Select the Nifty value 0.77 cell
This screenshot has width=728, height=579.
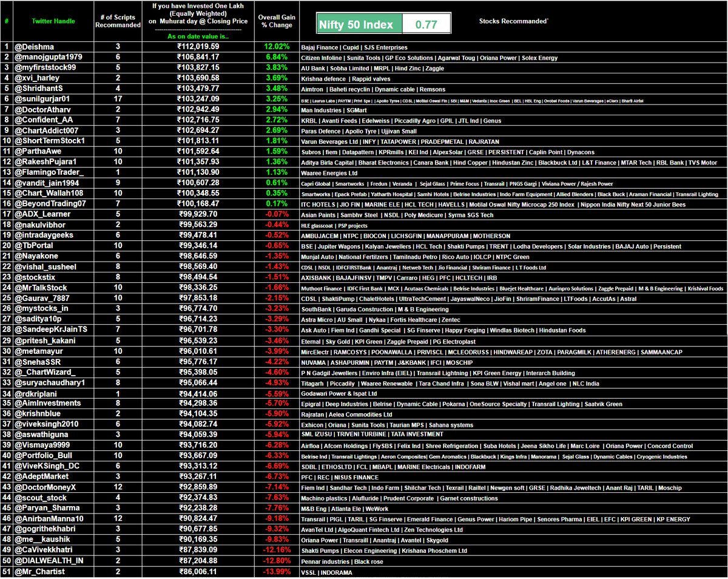[x=426, y=25]
